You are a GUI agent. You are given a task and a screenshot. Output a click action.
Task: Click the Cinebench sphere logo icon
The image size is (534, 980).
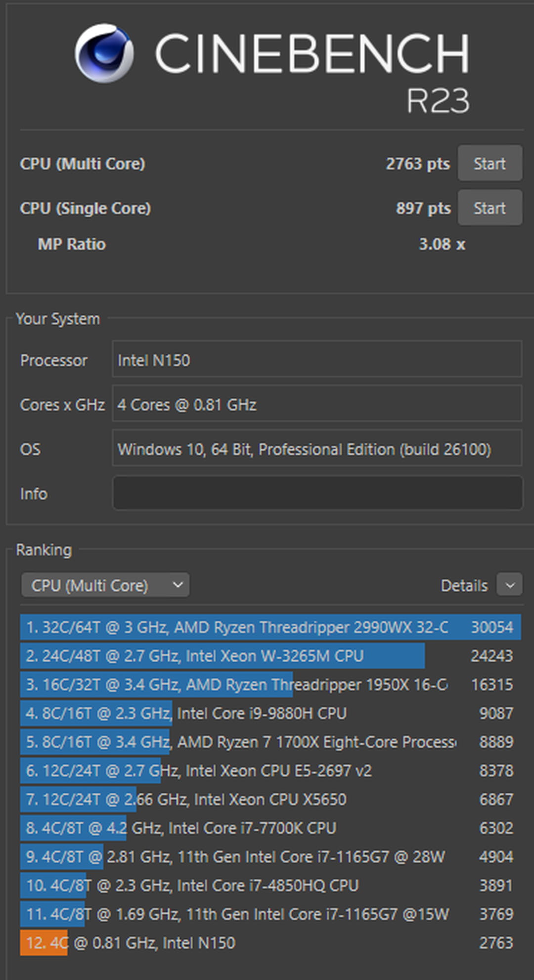(104, 53)
